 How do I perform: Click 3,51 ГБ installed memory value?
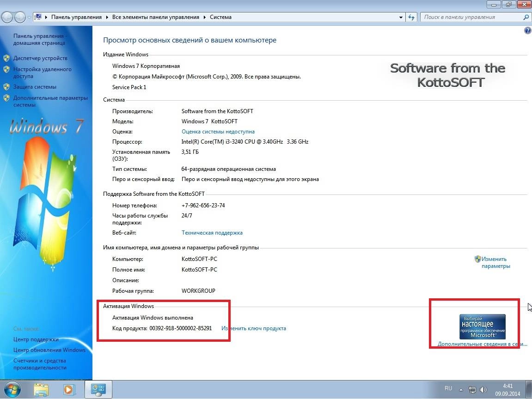point(190,152)
